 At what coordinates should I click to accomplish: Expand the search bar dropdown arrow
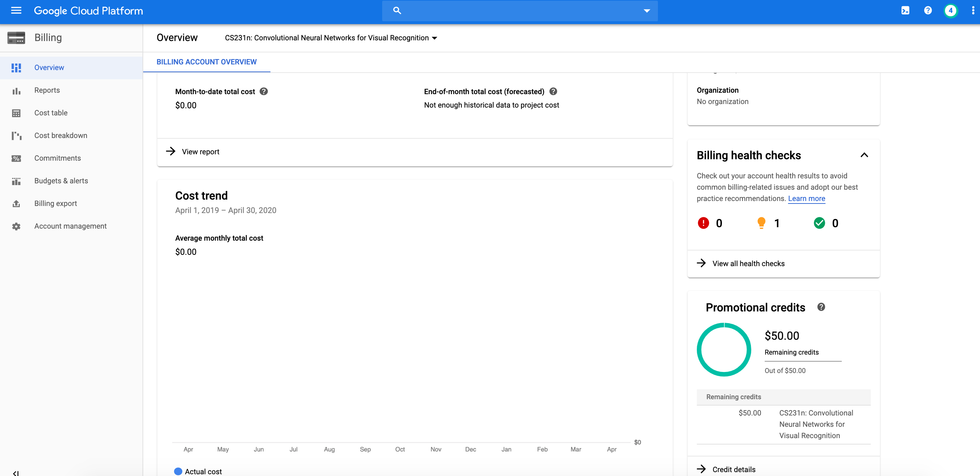pyautogui.click(x=646, y=11)
